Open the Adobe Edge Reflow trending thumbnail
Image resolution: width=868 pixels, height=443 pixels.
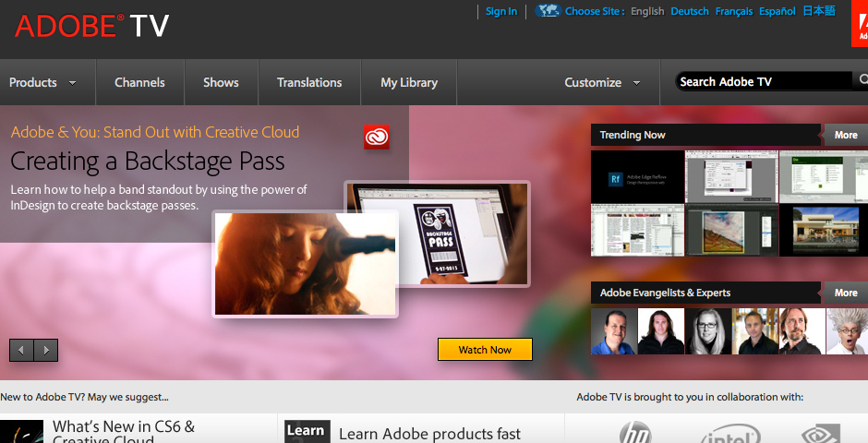pos(638,177)
